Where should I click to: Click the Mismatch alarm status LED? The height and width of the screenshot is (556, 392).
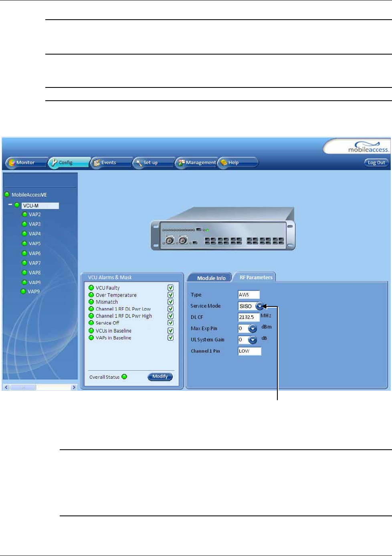coord(91,302)
